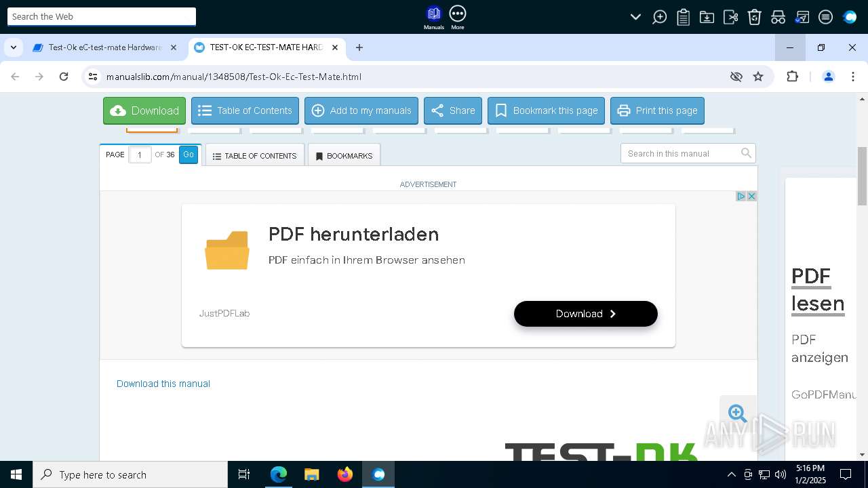Open a new browser tab
Image resolution: width=868 pixels, height=488 pixels.
(x=359, y=47)
